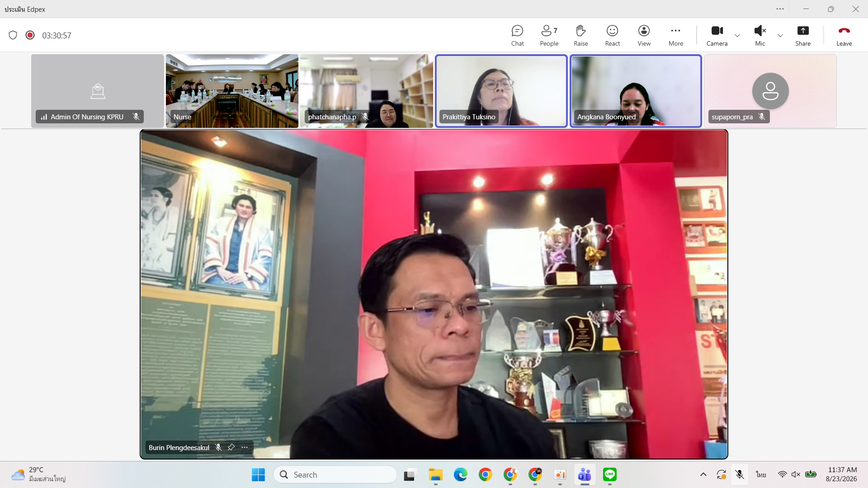Open the title bar settings ellipsis
Viewport: 868px width, 488px height.
pos(780,9)
